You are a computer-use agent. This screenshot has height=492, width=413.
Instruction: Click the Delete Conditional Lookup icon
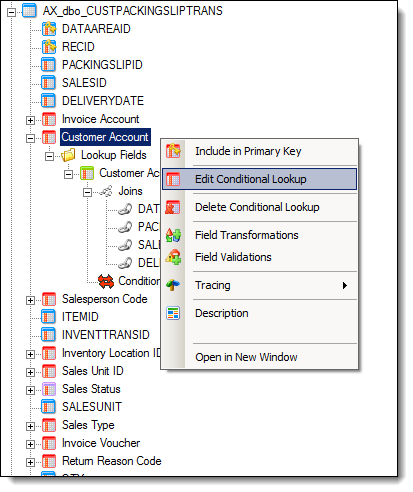pos(173,207)
